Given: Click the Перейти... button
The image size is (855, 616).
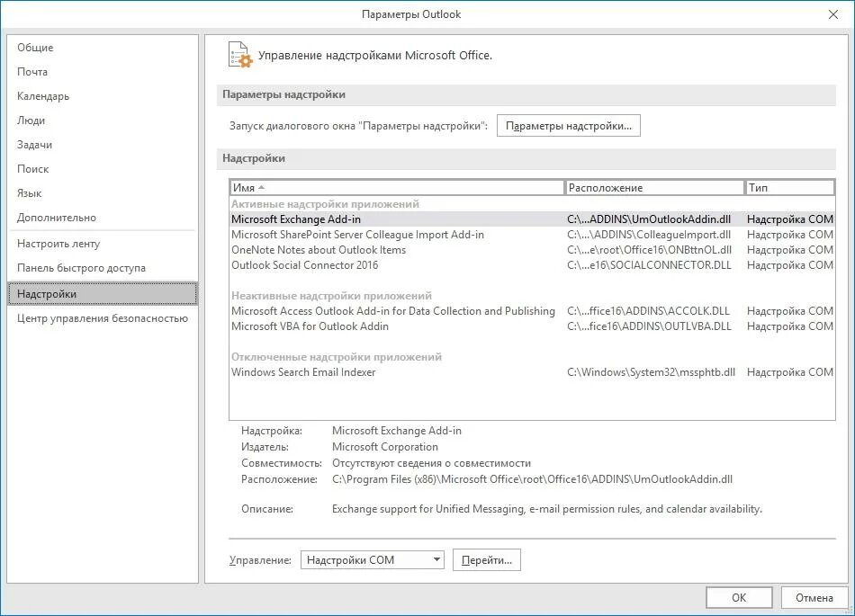Looking at the screenshot, I should point(486,560).
